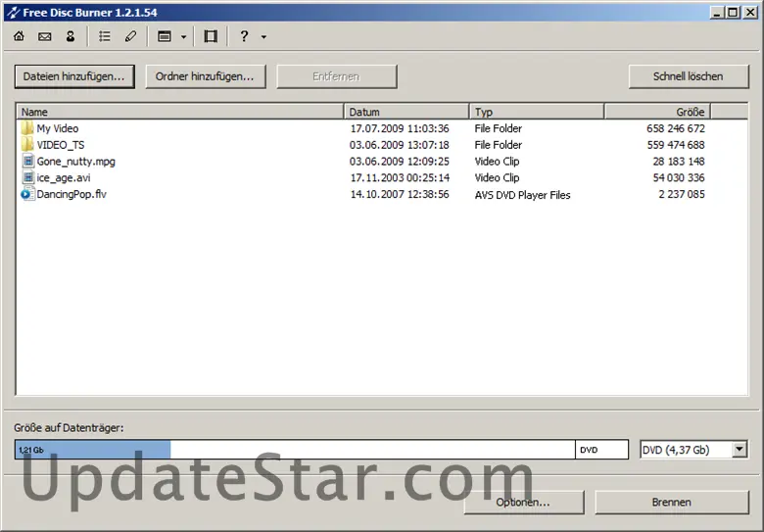Maximize the Free Disc Burner window
764x532 pixels.
point(733,13)
